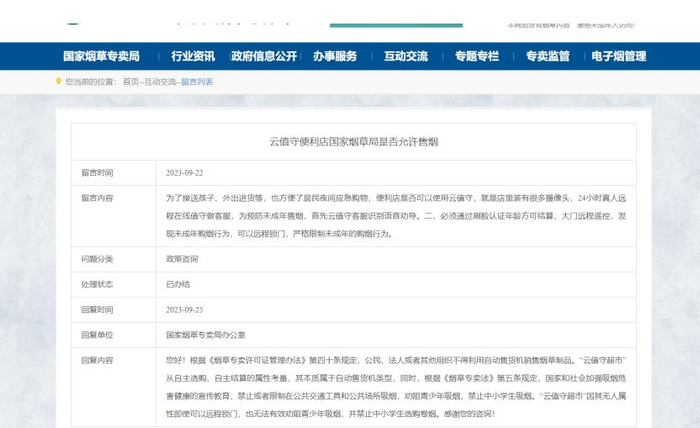Click the 处理状态 label
This screenshot has width=700, height=428.
coord(97,284)
